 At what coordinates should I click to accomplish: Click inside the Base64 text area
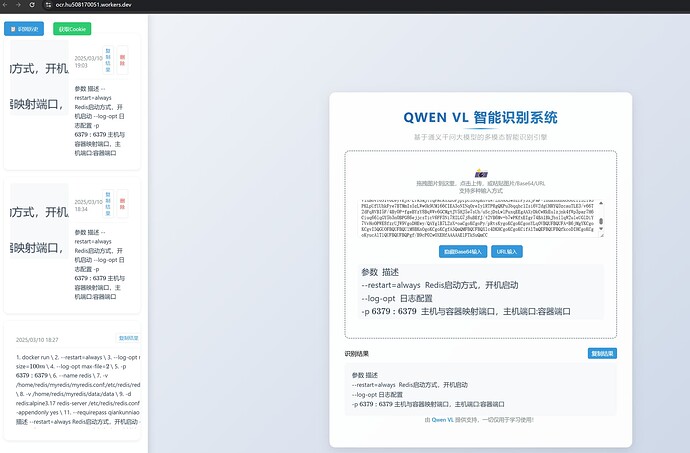[x=477, y=219]
